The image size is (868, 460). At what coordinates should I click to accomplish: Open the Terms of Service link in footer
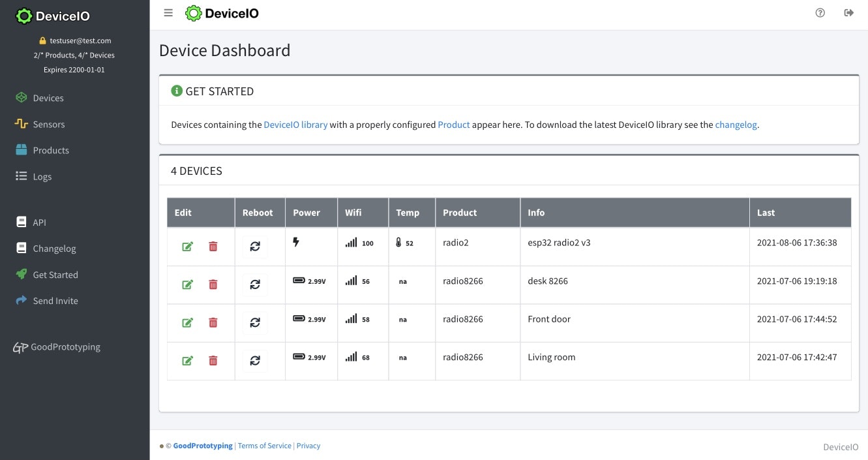[264, 446]
